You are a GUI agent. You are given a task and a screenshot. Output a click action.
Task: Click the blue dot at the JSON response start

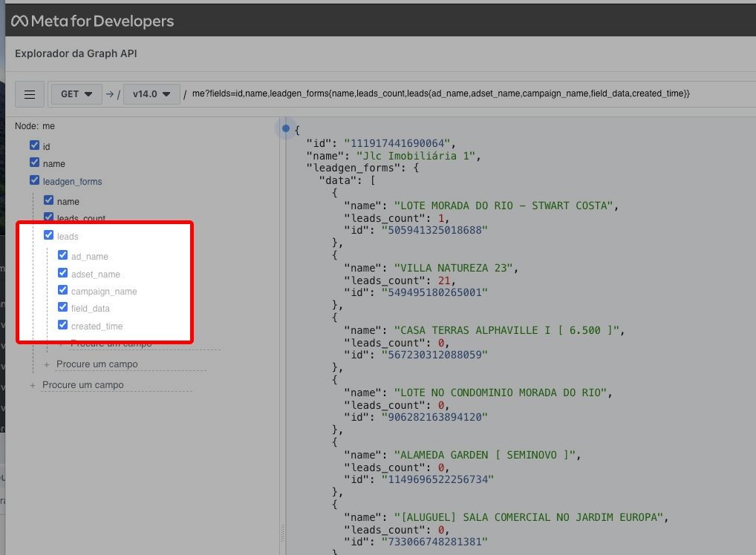[285, 128]
